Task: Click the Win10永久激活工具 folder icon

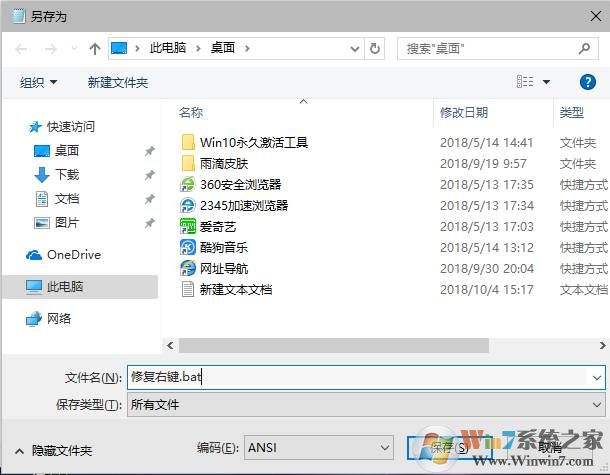Action: click(x=188, y=142)
